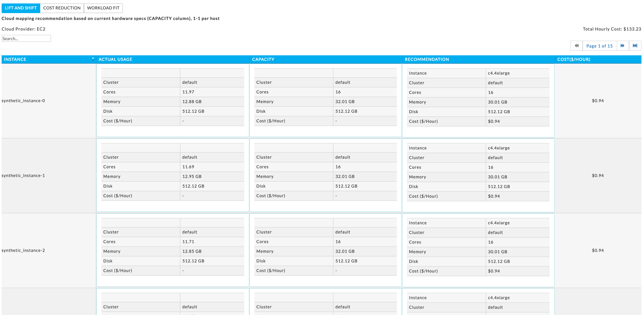644x315 pixels.
Task: Click the INSTANCE column sort arrows
Action: tap(93, 59)
